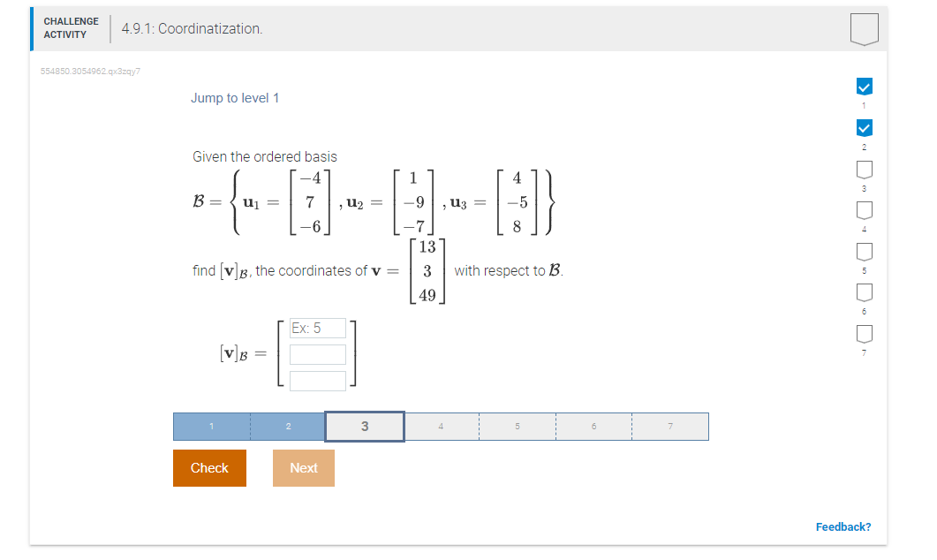Click the second coordinate input field
This screenshot has height=560, width=937.
click(x=317, y=354)
